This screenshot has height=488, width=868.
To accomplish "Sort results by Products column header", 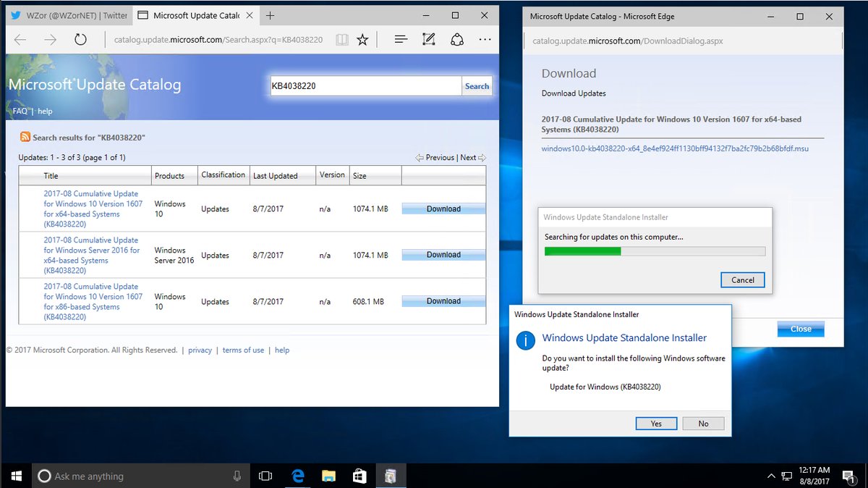I will [x=169, y=176].
